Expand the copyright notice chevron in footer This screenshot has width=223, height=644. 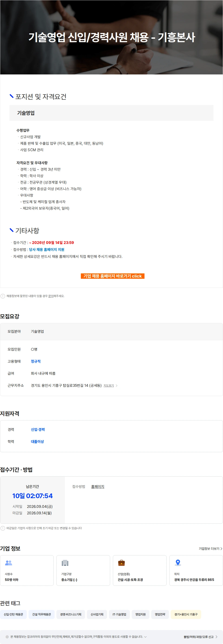tap(146, 637)
